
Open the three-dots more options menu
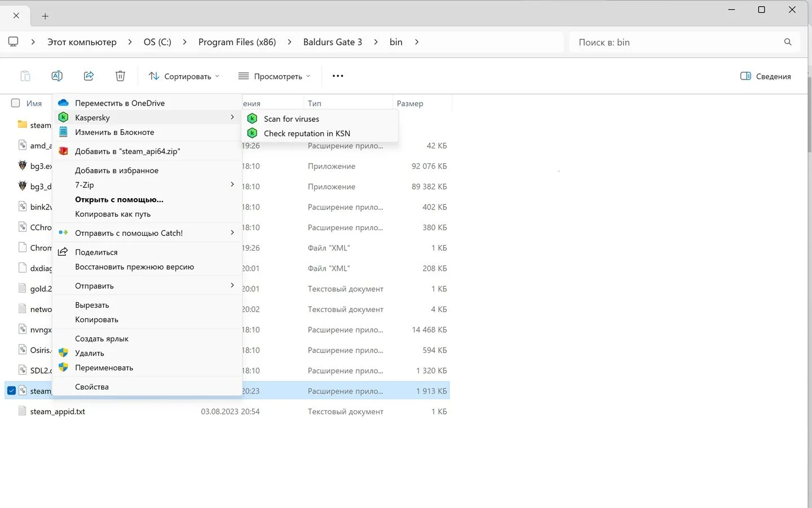(338, 76)
